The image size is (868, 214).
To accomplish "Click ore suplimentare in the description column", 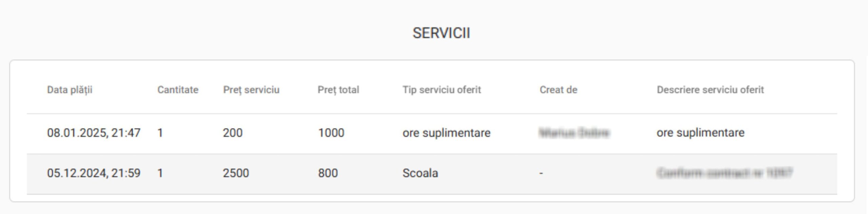I will [x=701, y=133].
